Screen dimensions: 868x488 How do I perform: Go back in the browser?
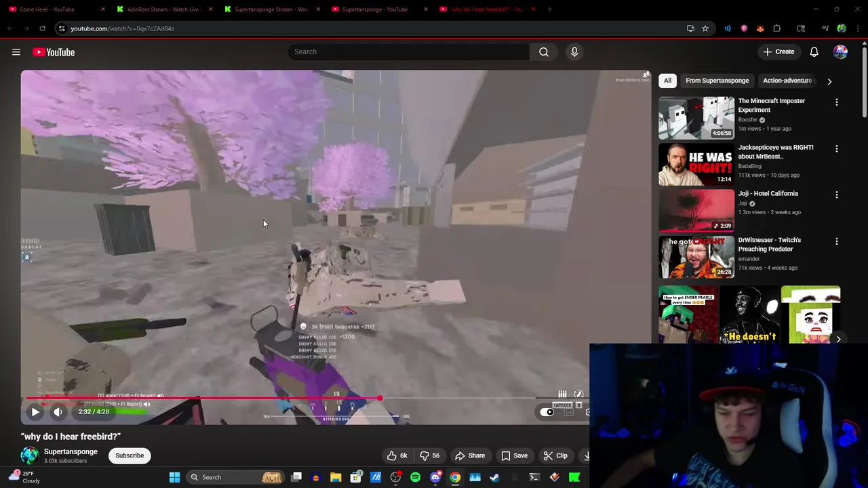point(10,28)
